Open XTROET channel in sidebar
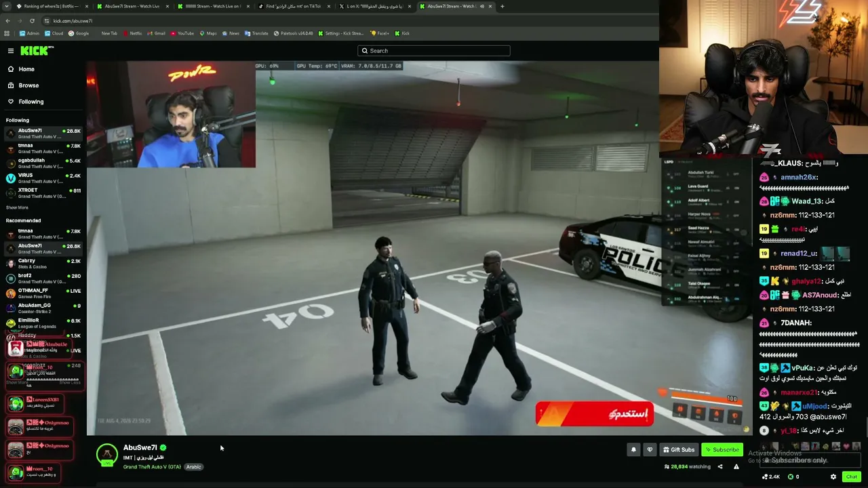 [x=43, y=193]
